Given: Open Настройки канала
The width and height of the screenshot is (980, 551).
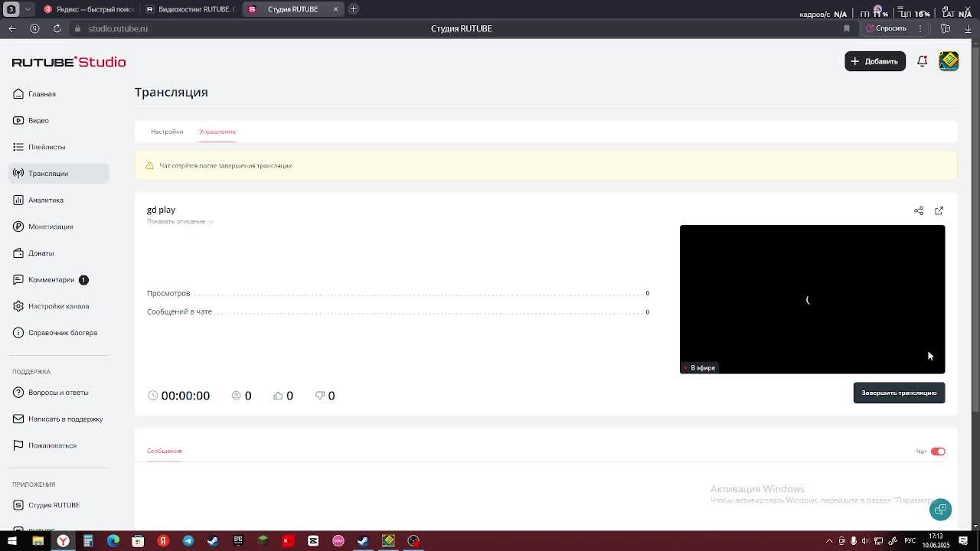Looking at the screenshot, I should (x=59, y=306).
